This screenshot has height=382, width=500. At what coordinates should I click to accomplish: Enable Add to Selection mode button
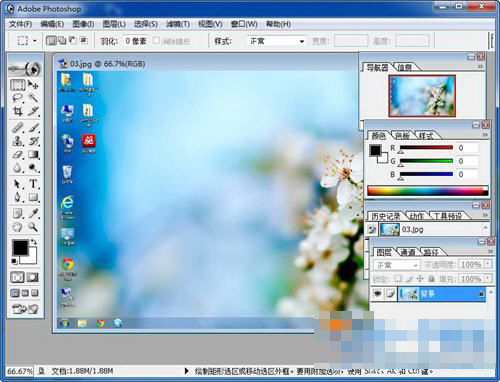pos(62,41)
